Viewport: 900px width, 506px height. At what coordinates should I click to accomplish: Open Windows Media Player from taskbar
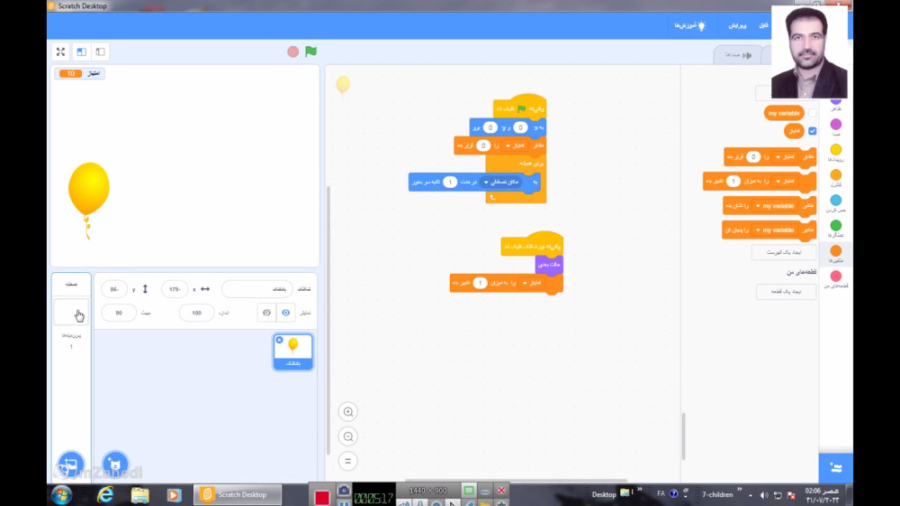[174, 495]
